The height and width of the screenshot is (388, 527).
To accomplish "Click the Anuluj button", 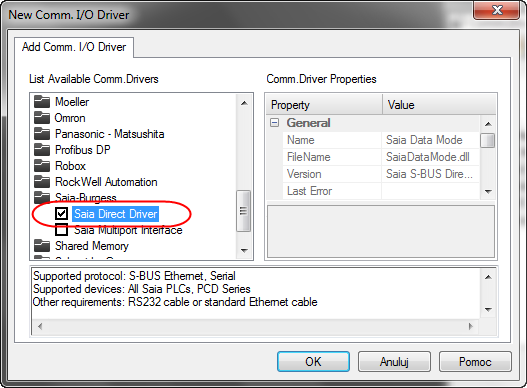I will [x=394, y=362].
